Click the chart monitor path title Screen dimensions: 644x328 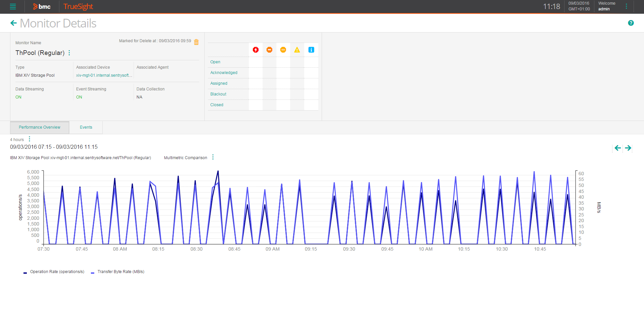tap(80, 158)
